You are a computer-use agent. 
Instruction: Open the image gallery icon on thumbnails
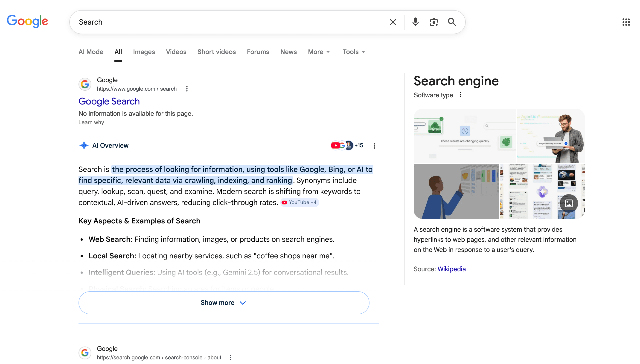coord(568,203)
